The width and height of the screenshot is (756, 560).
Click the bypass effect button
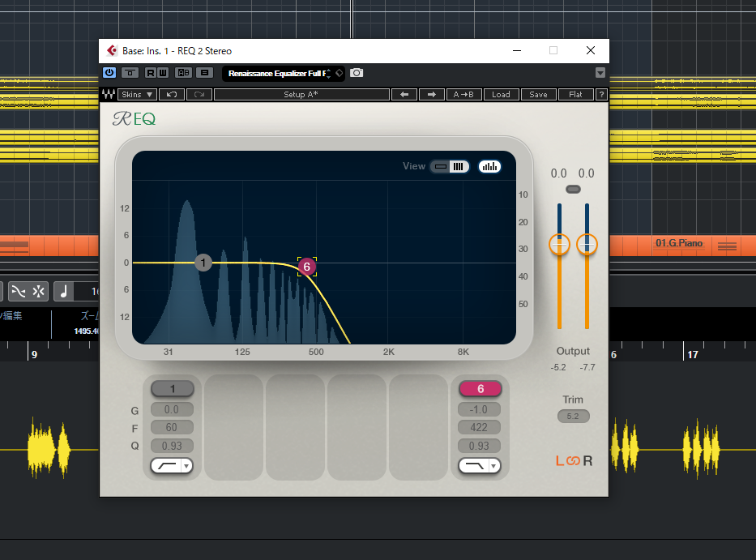pos(130,73)
